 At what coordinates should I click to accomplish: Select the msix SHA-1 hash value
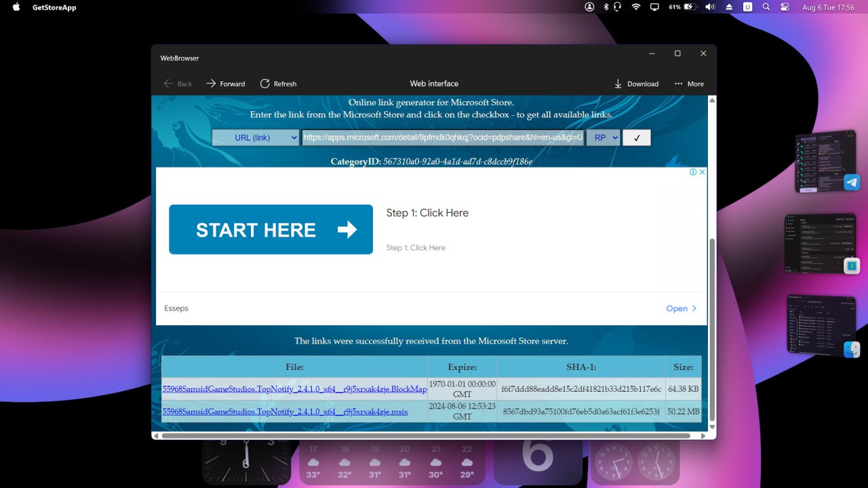[x=581, y=411]
